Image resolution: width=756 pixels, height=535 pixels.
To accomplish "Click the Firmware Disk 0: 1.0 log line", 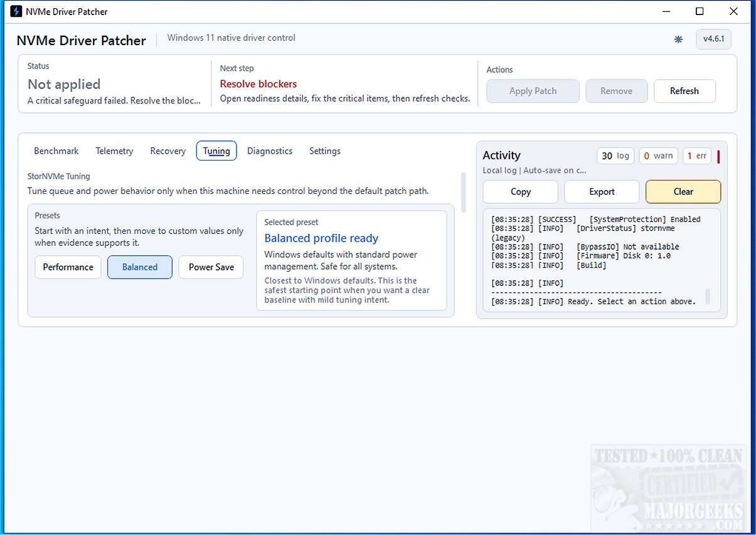I will [581, 256].
